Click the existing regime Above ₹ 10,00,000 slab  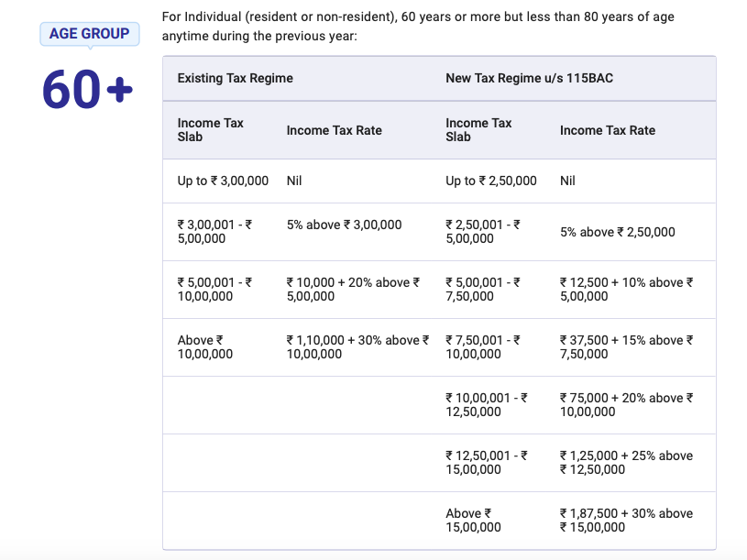click(205, 347)
